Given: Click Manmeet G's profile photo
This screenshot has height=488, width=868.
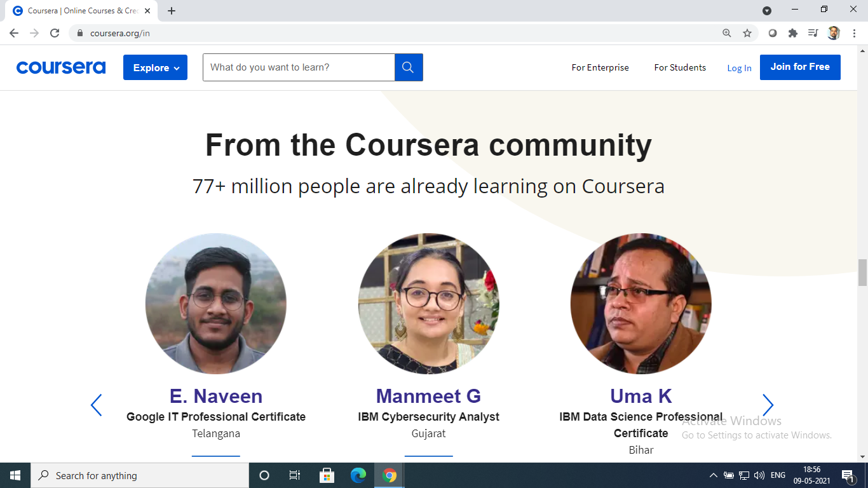Looking at the screenshot, I should (429, 303).
